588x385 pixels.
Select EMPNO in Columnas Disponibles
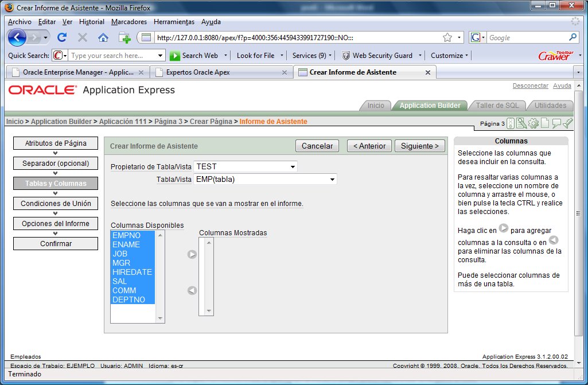coord(133,235)
